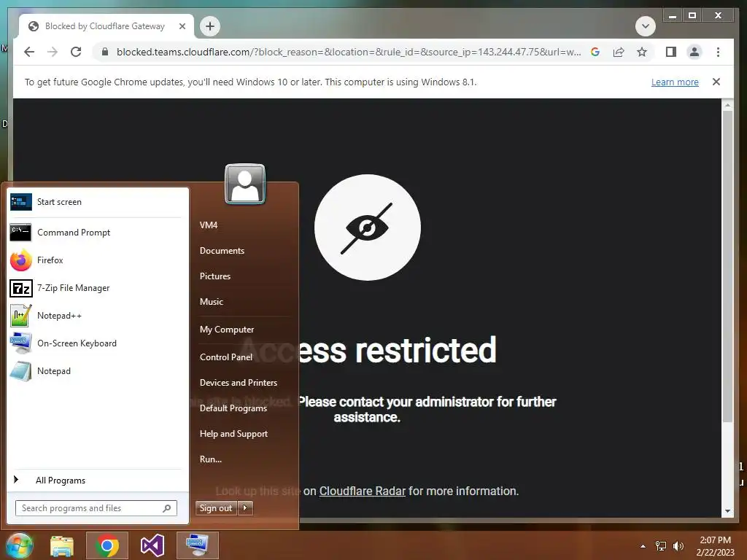
Task: Click the Google icon in address bar
Action: (x=595, y=52)
